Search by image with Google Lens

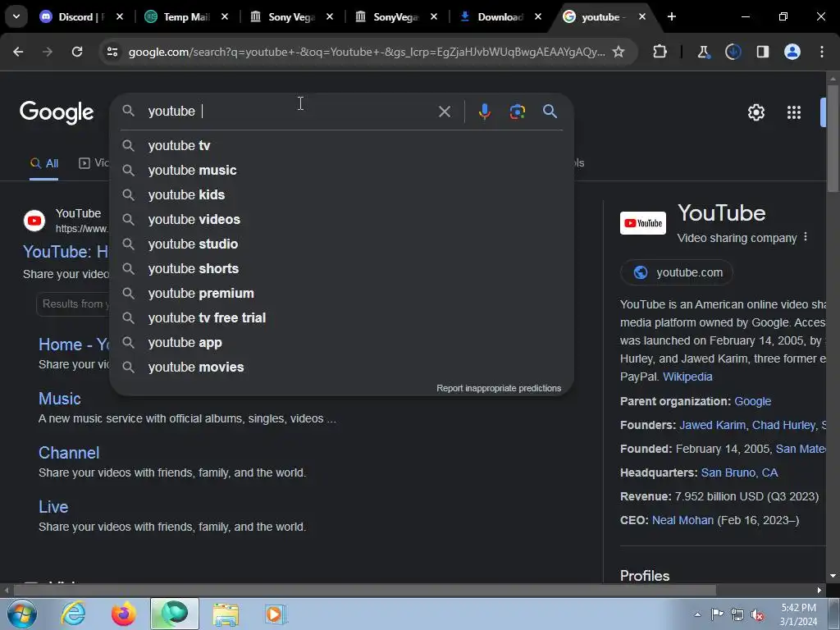point(517,112)
